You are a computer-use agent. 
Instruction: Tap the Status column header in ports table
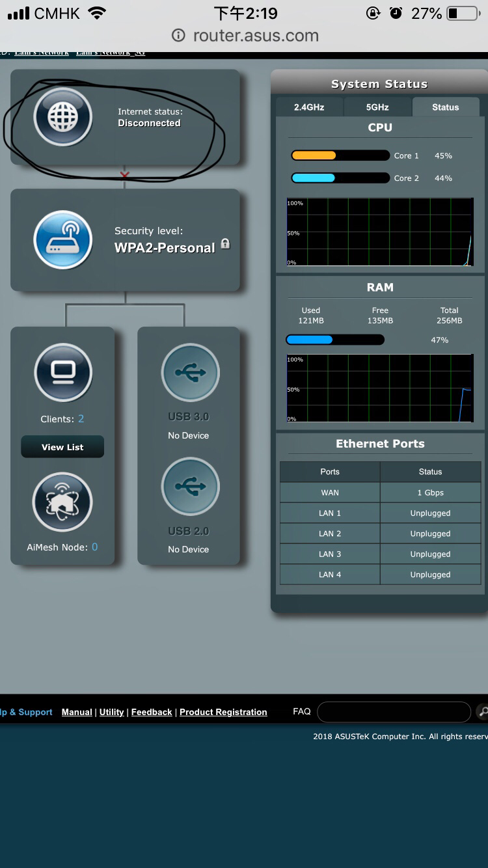[430, 472]
